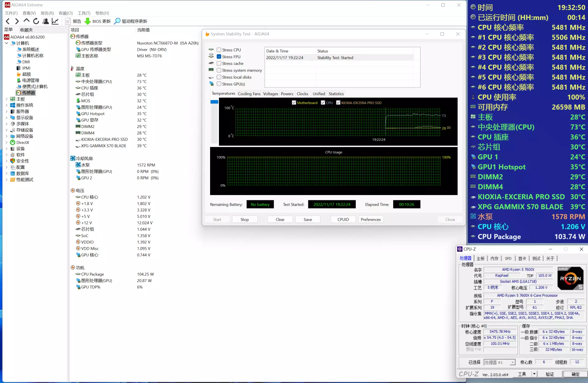588x383 pixels.
Task: Click the Report document icon
Action: (x=68, y=21)
